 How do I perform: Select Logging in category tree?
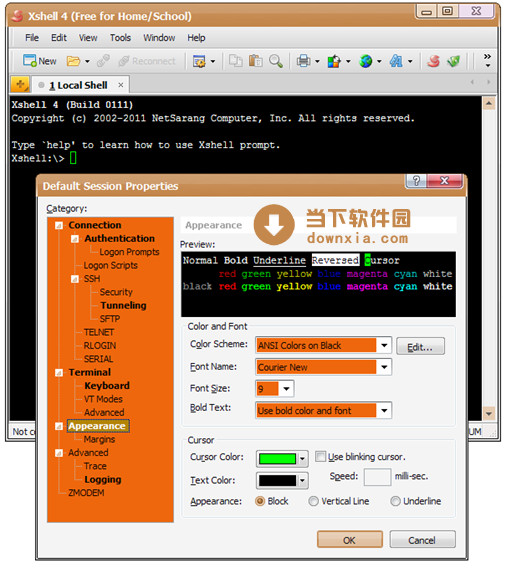pyautogui.click(x=103, y=480)
